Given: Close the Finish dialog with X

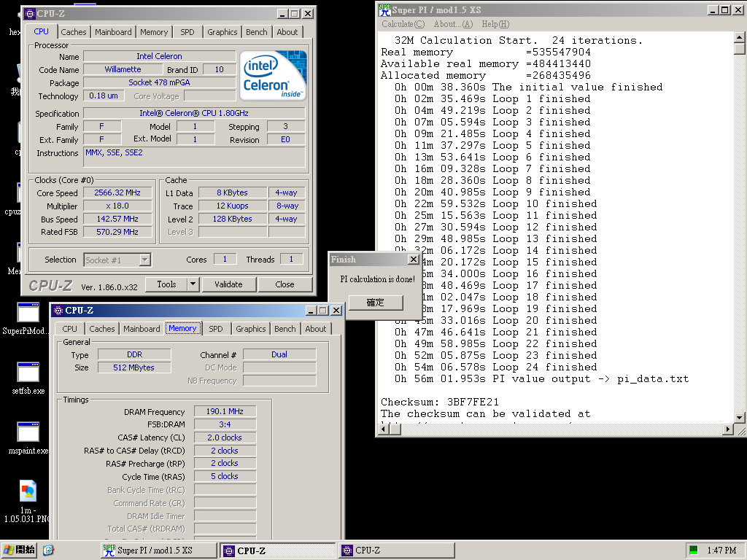Looking at the screenshot, I should tap(414, 259).
